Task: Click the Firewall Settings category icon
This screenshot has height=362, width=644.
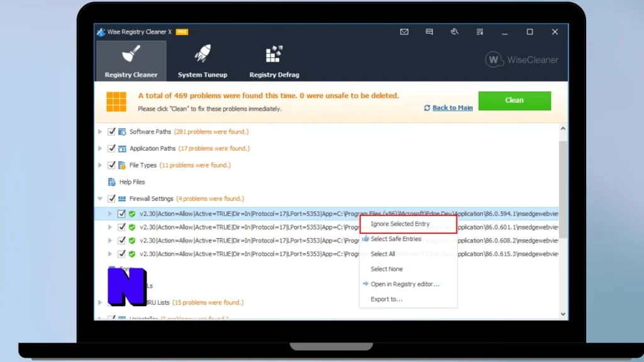Action: click(122, 199)
